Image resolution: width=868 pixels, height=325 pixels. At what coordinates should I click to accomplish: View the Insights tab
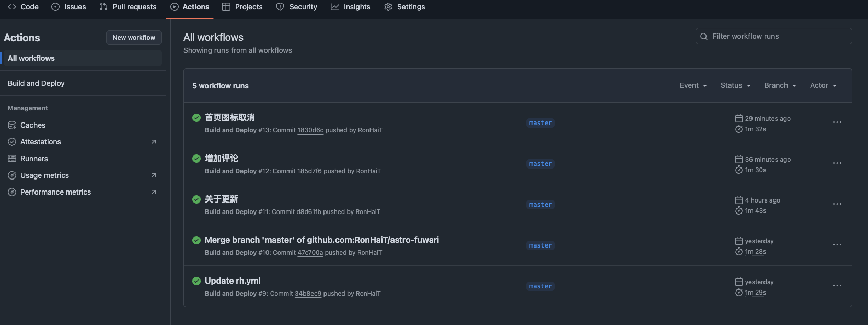(351, 7)
